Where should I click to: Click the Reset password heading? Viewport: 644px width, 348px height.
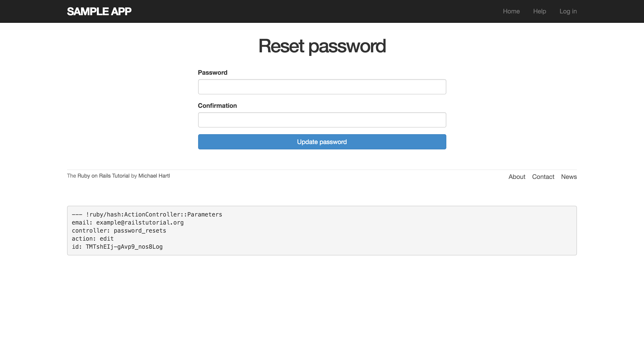[322, 46]
